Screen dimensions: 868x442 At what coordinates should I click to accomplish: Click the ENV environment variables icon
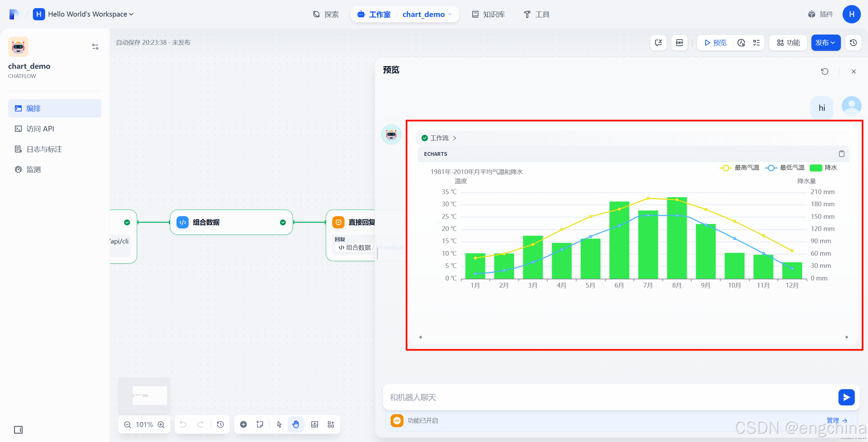pyautogui.click(x=679, y=43)
